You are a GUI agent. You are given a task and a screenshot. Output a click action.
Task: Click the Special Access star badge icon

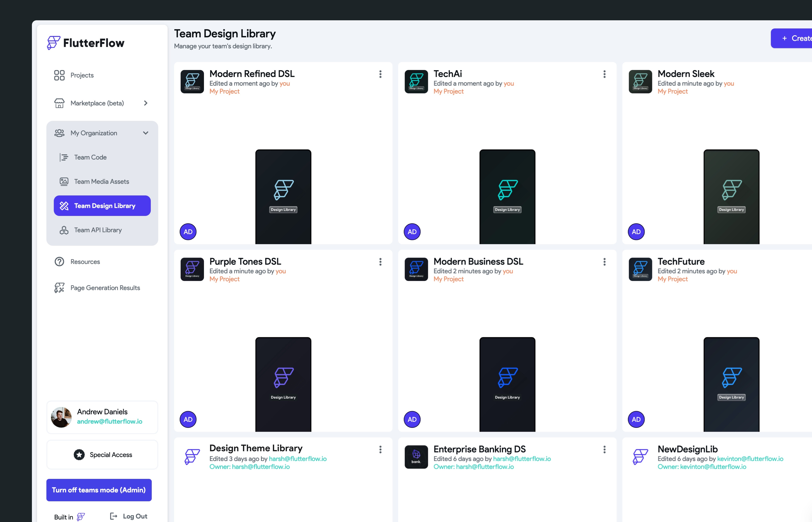[x=79, y=455]
